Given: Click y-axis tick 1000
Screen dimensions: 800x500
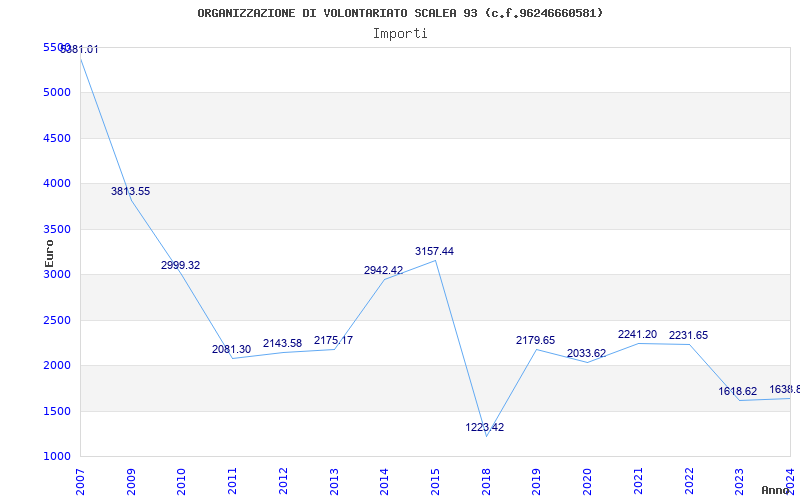Looking at the screenshot, I should click(57, 457).
